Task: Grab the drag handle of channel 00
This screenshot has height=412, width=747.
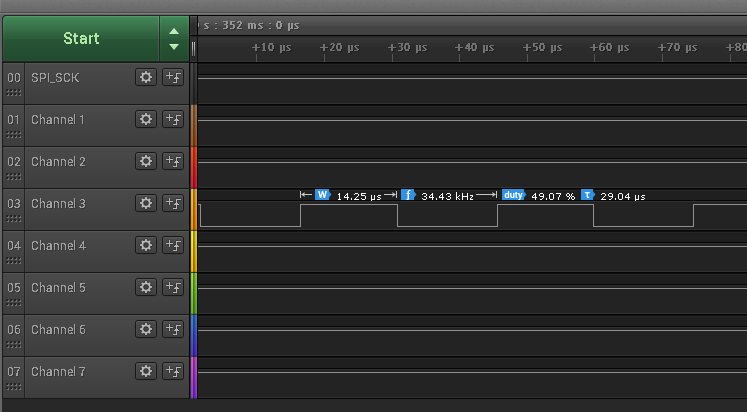Action: click(x=14, y=93)
